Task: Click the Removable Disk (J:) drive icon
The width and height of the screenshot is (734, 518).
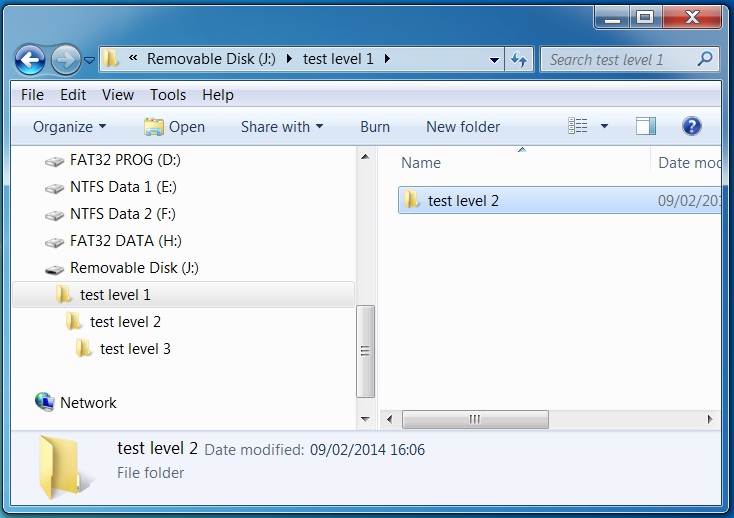Action: pyautogui.click(x=54, y=270)
